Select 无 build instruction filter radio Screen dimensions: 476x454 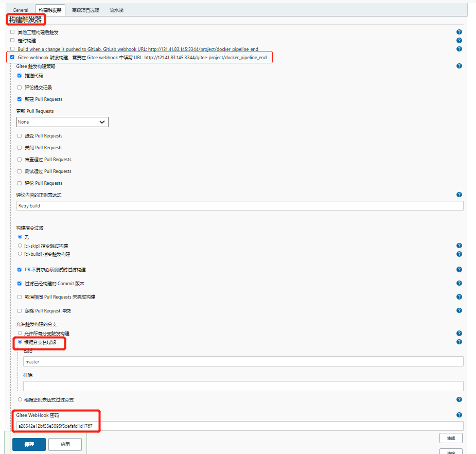(x=20, y=237)
